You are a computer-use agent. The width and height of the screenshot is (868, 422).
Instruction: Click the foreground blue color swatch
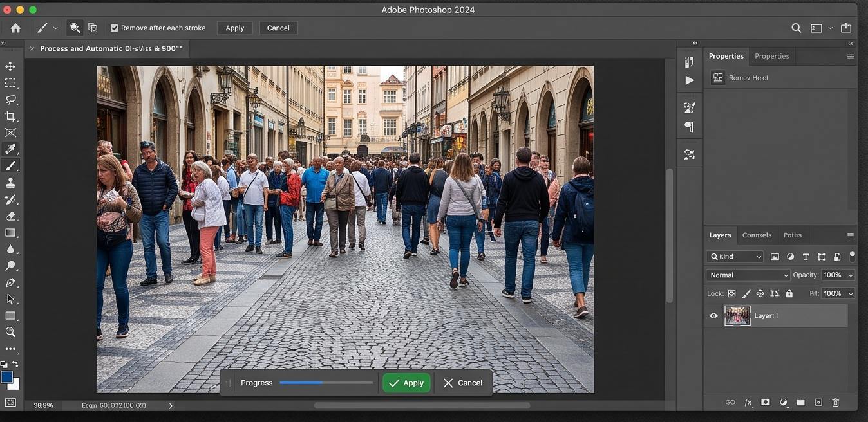click(6, 377)
